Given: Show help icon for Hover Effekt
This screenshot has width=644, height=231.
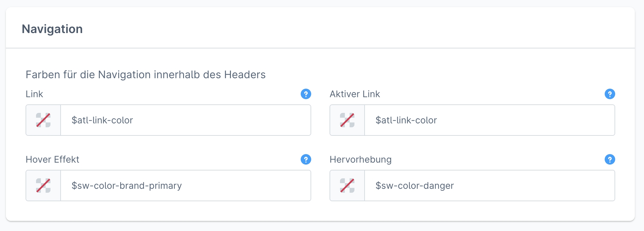Looking at the screenshot, I should click(x=306, y=160).
